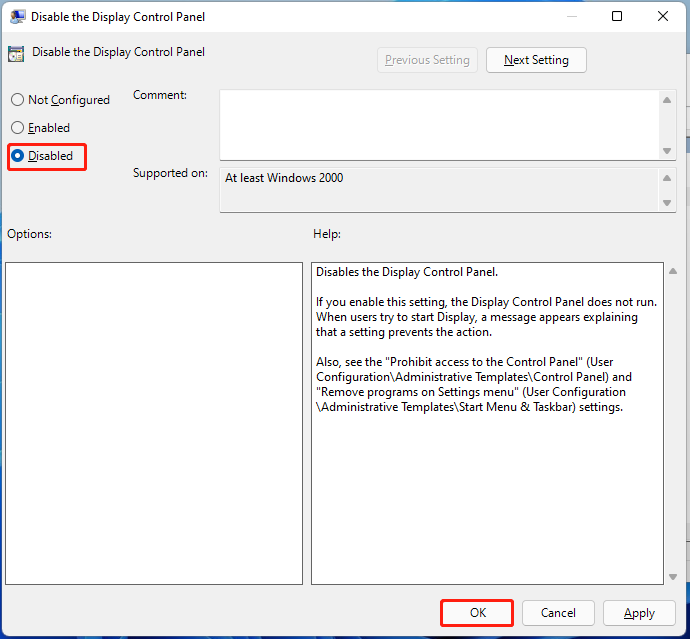Viewport: 690px width, 639px height.
Task: Maximize the policy dialog window
Action: (x=617, y=16)
